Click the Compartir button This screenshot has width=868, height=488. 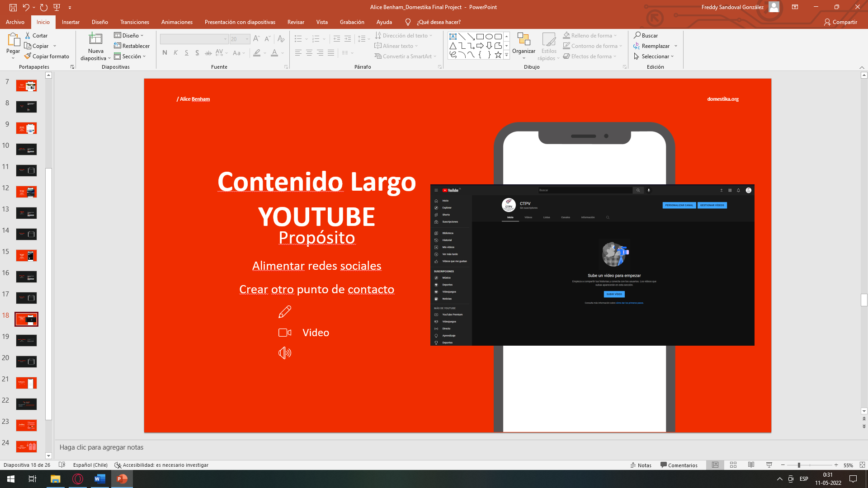tap(840, 22)
